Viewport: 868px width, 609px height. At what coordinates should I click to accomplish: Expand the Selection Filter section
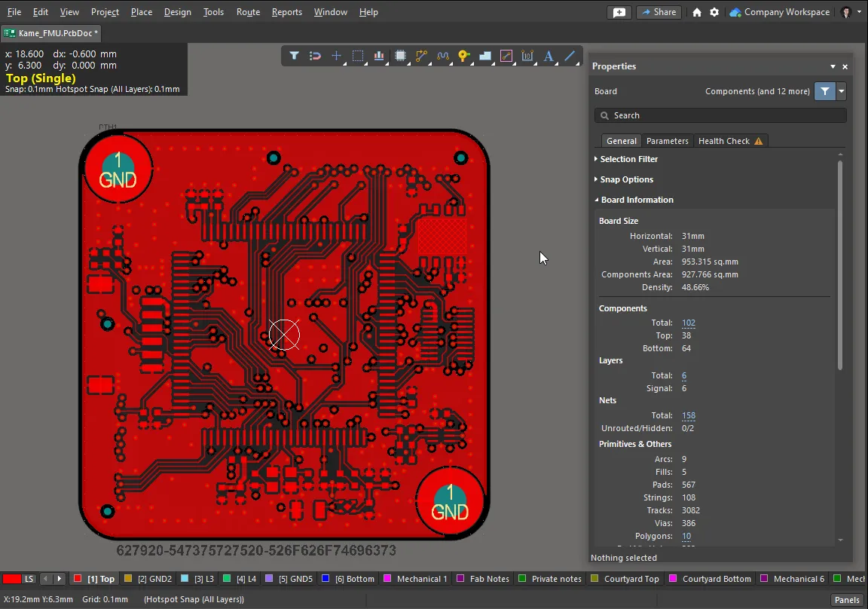628,159
